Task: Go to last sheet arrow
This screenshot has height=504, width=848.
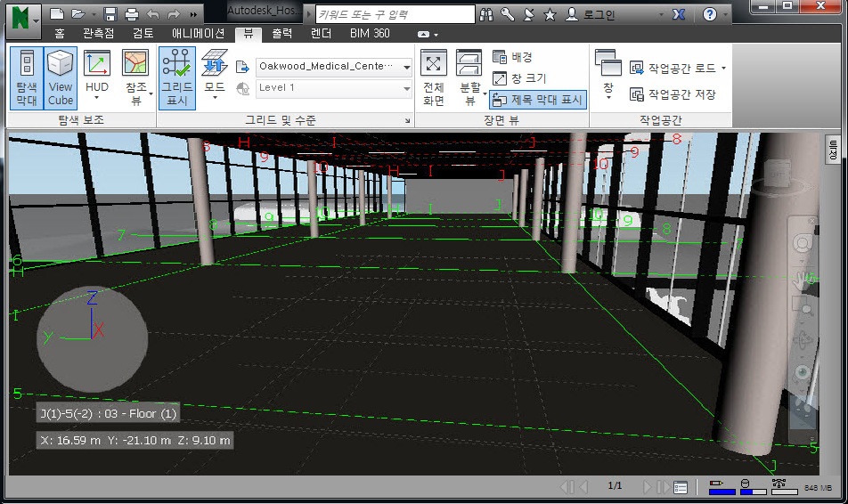Action: [663, 487]
